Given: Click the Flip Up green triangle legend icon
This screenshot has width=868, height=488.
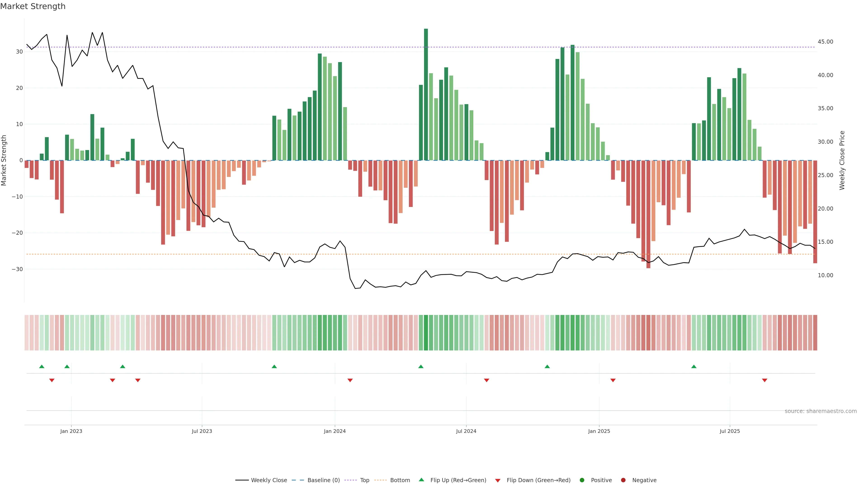Looking at the screenshot, I should click(x=421, y=480).
